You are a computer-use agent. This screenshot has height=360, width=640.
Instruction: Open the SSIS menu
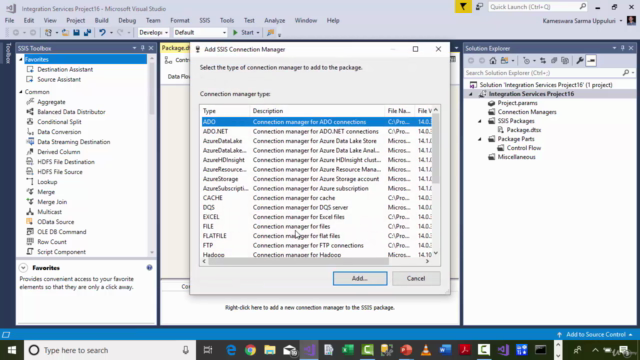[x=205, y=20]
